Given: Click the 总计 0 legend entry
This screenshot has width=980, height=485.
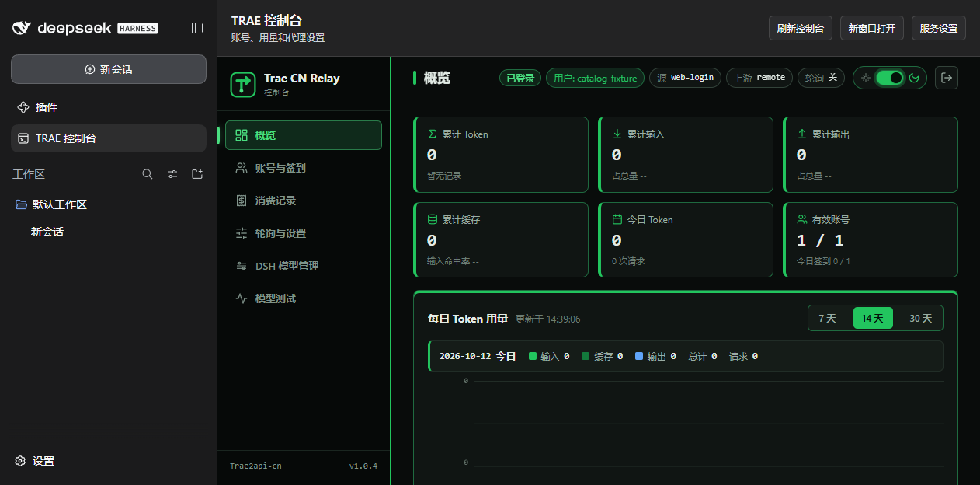Looking at the screenshot, I should click(x=703, y=356).
